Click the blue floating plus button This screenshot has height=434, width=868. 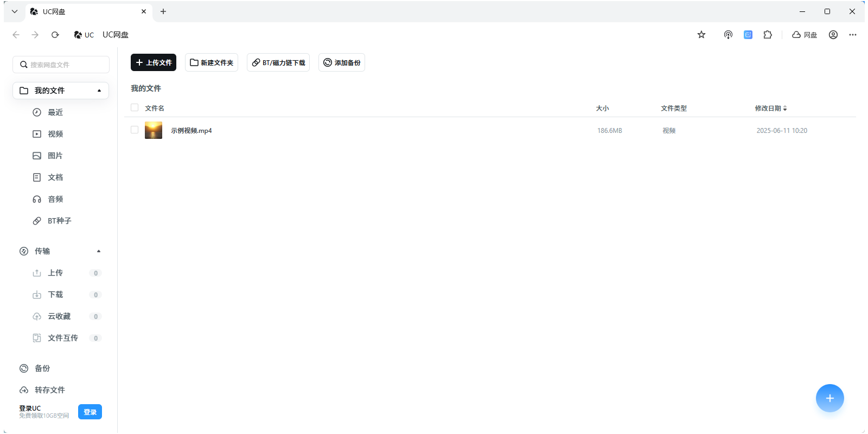click(829, 398)
